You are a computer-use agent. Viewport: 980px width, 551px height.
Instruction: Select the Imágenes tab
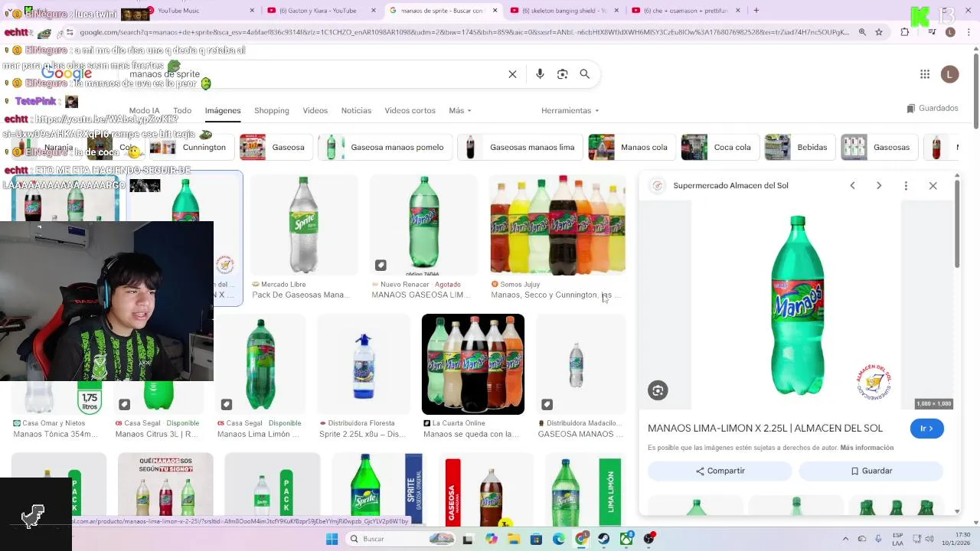click(x=223, y=110)
